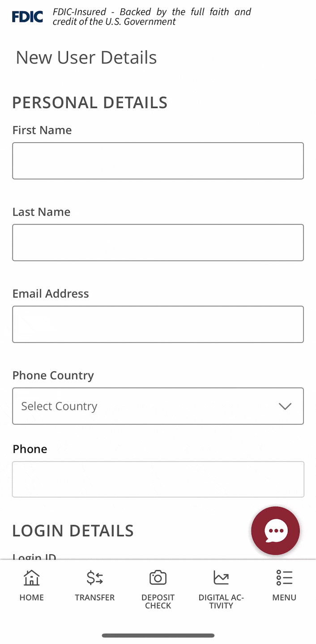Click the FDIC logo
The height and width of the screenshot is (644, 316).
[x=28, y=17]
